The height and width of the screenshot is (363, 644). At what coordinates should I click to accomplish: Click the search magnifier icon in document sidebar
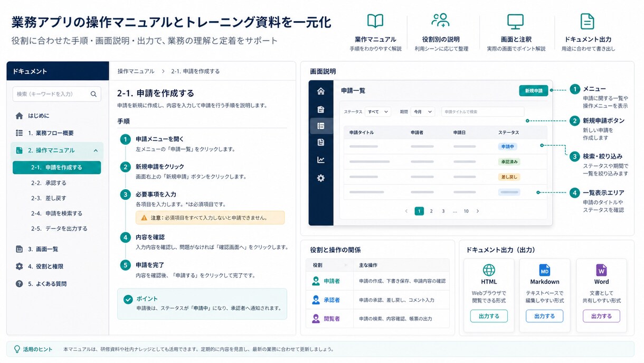[x=93, y=94]
